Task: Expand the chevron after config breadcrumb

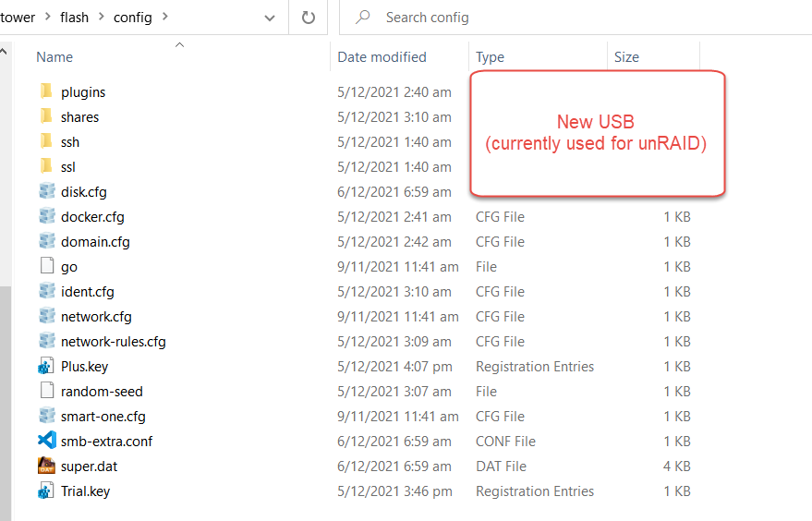Action: tap(165, 17)
